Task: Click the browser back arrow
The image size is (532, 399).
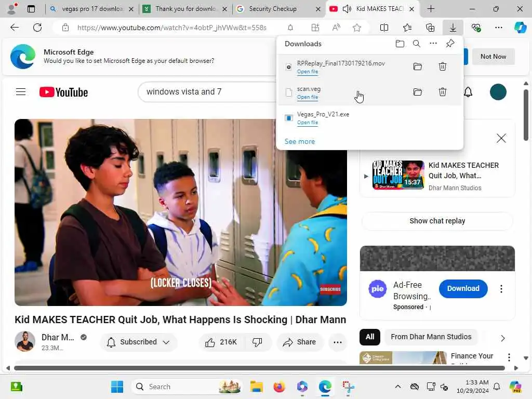Action: pyautogui.click(x=15, y=28)
